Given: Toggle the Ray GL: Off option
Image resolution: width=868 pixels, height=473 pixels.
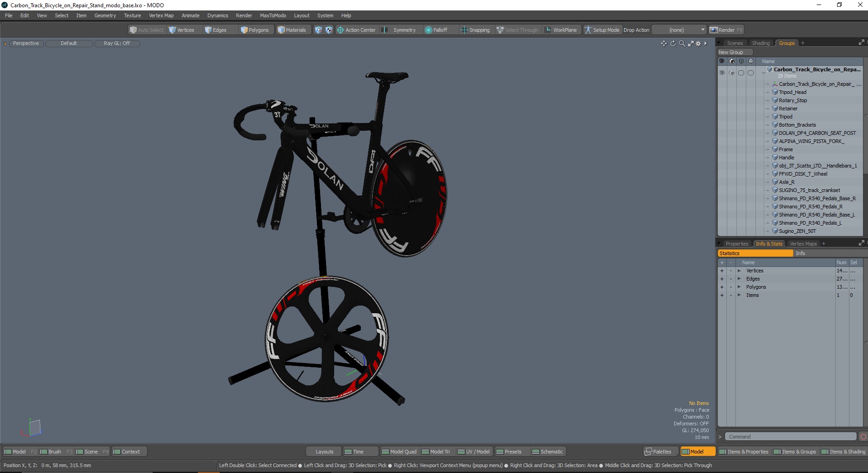Looking at the screenshot, I should [117, 44].
